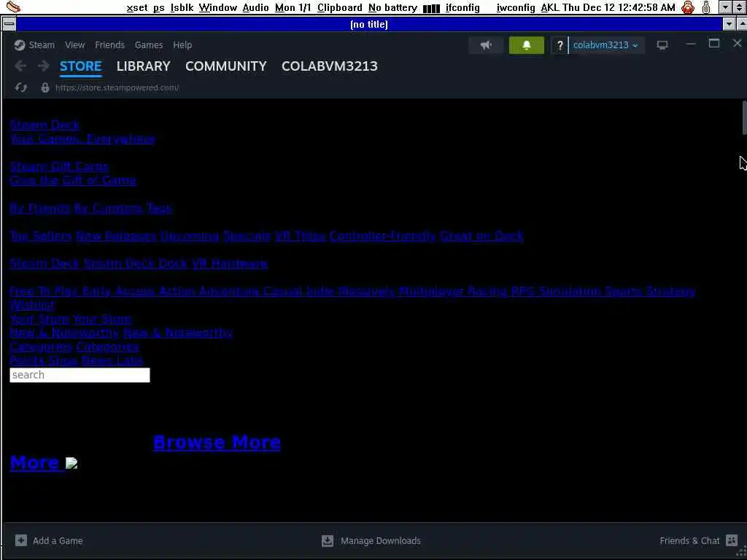The width and height of the screenshot is (747, 560).
Task: Open the Points Shop link
Action: [43, 360]
